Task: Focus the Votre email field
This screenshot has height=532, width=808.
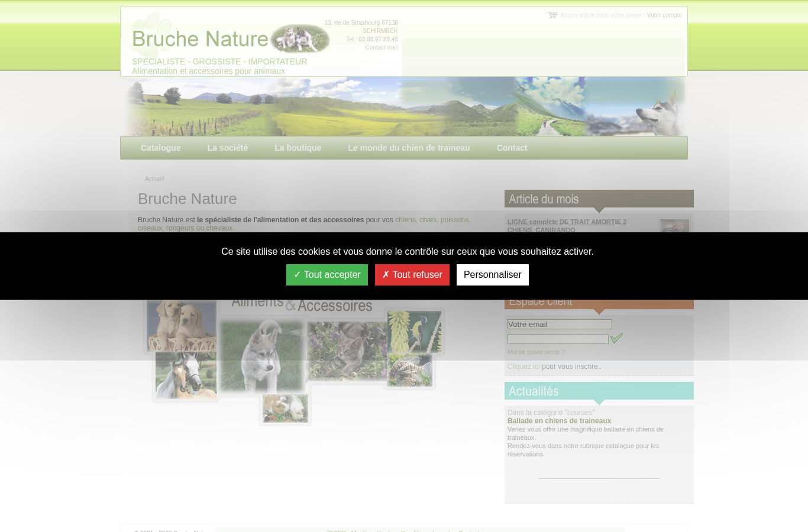Action: (560, 325)
